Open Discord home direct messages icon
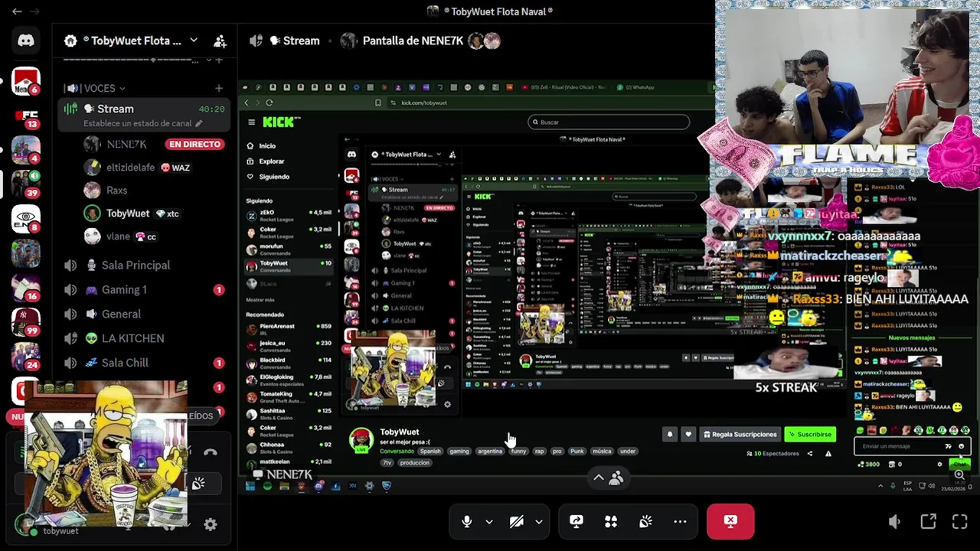980x551 pixels. [26, 41]
